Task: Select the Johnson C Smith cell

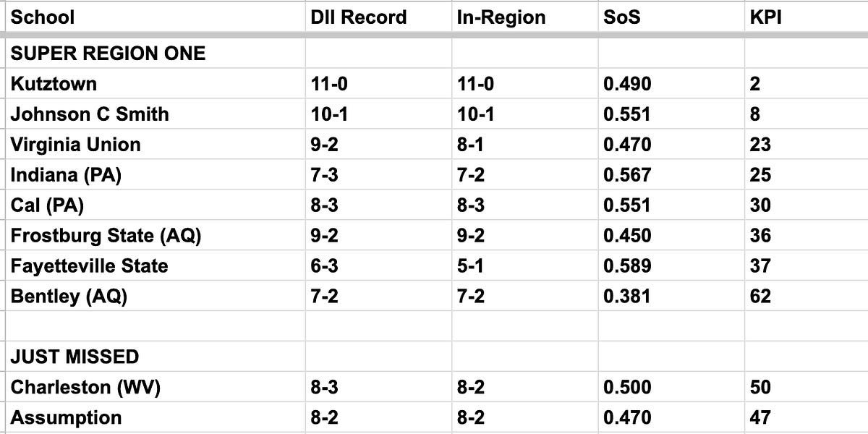Action: click(x=90, y=114)
